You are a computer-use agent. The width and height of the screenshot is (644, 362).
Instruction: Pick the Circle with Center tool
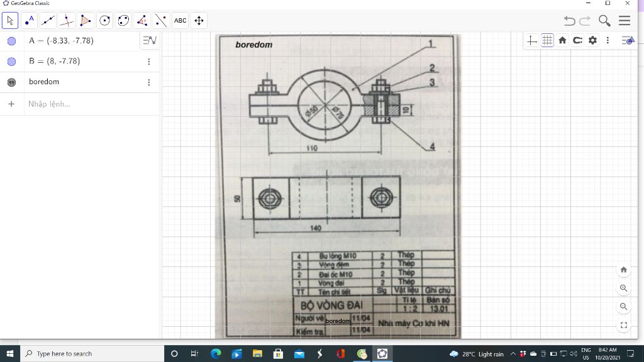(105, 21)
